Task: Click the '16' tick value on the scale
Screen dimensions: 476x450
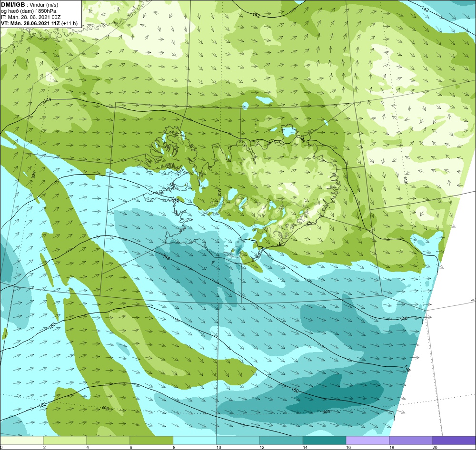Action: point(348,447)
